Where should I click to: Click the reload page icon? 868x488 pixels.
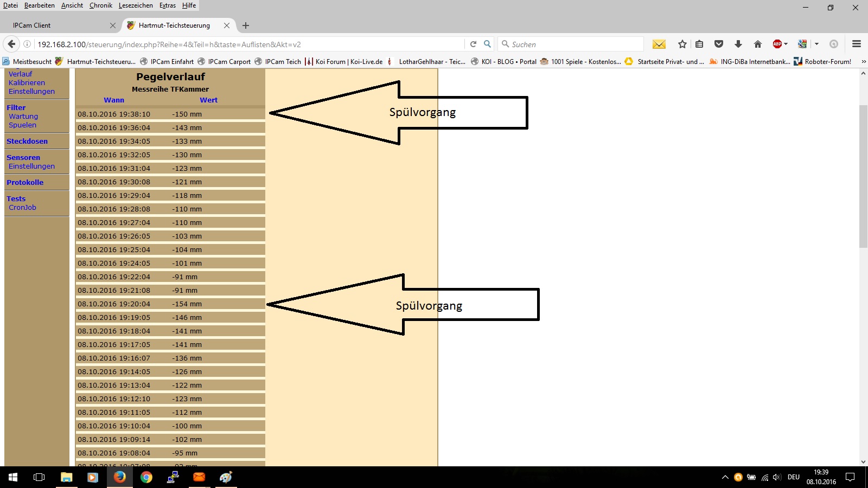pyautogui.click(x=473, y=44)
